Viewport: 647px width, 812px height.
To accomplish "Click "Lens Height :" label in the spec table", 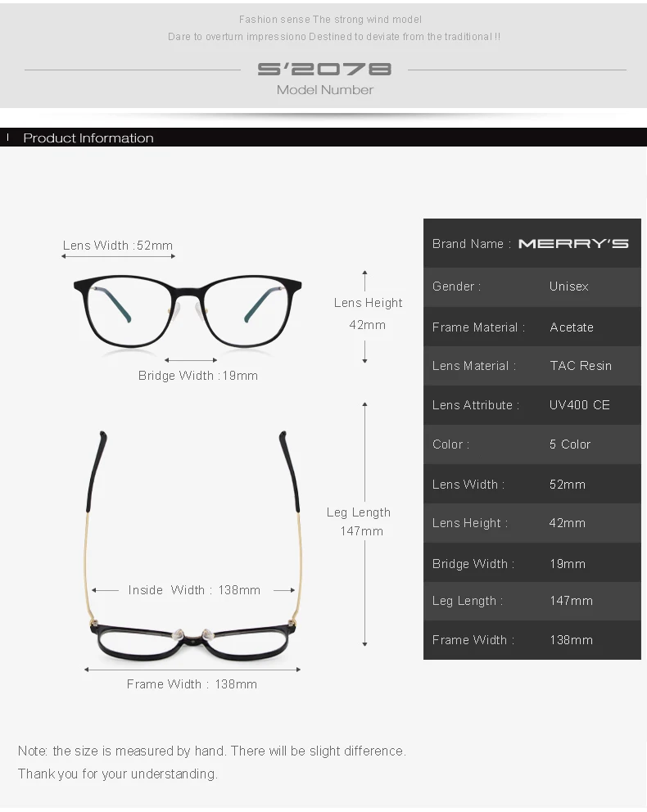I will coord(470,523).
